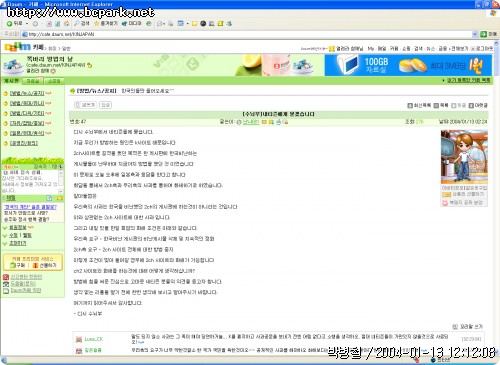Go to the home page via the Home icon
The width and height of the screenshot is (500, 365).
(x=66, y=24)
